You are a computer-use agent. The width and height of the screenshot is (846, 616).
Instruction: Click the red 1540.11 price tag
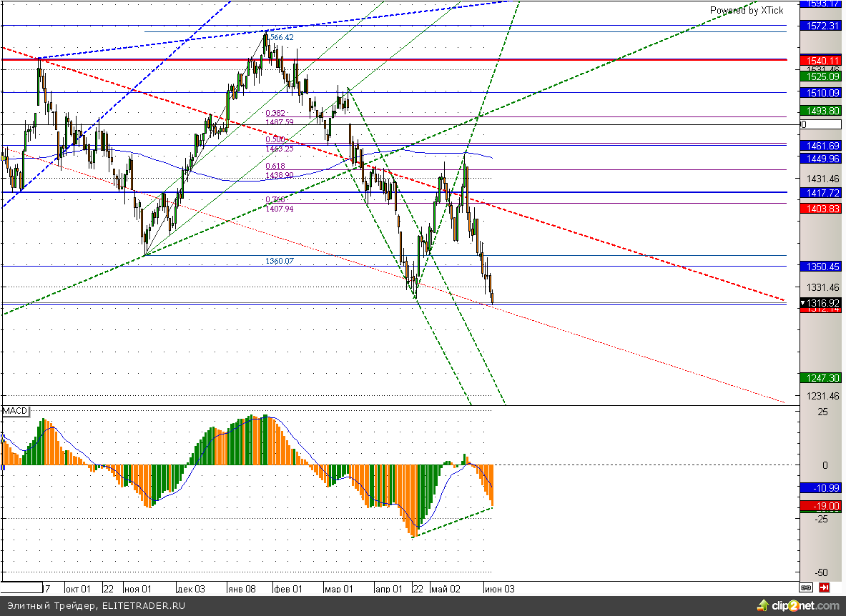pos(822,61)
